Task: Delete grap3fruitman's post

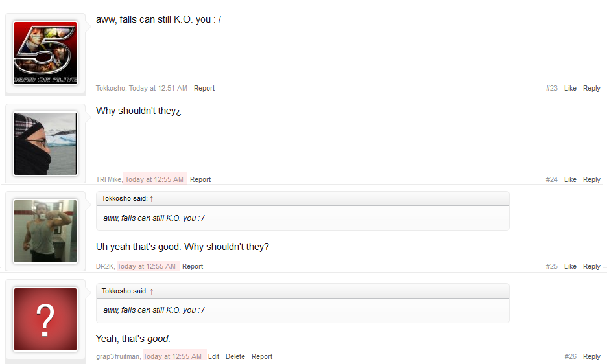Action: coord(235,356)
